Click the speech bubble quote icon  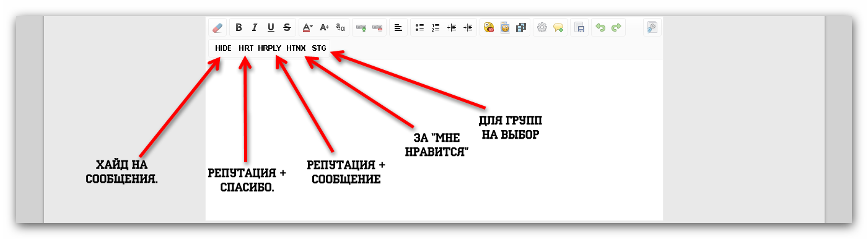pyautogui.click(x=558, y=27)
